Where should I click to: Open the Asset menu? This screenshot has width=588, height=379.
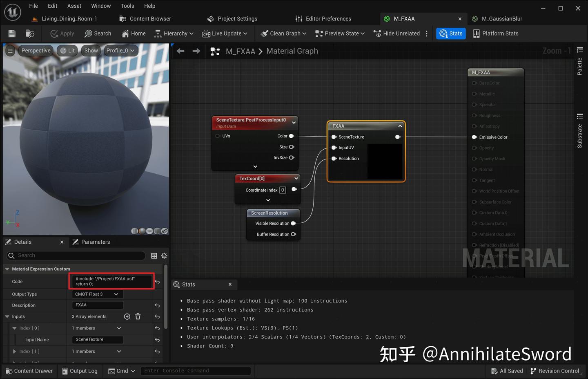74,6
